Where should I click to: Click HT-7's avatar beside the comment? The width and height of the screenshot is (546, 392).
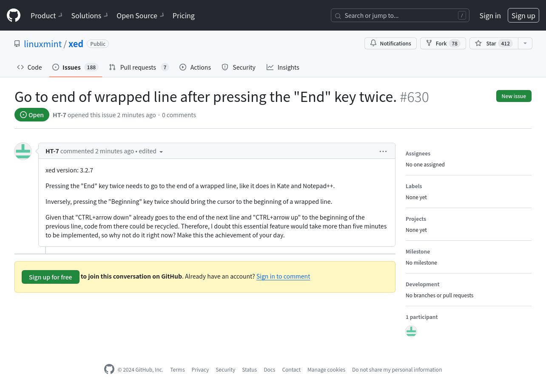(23, 151)
